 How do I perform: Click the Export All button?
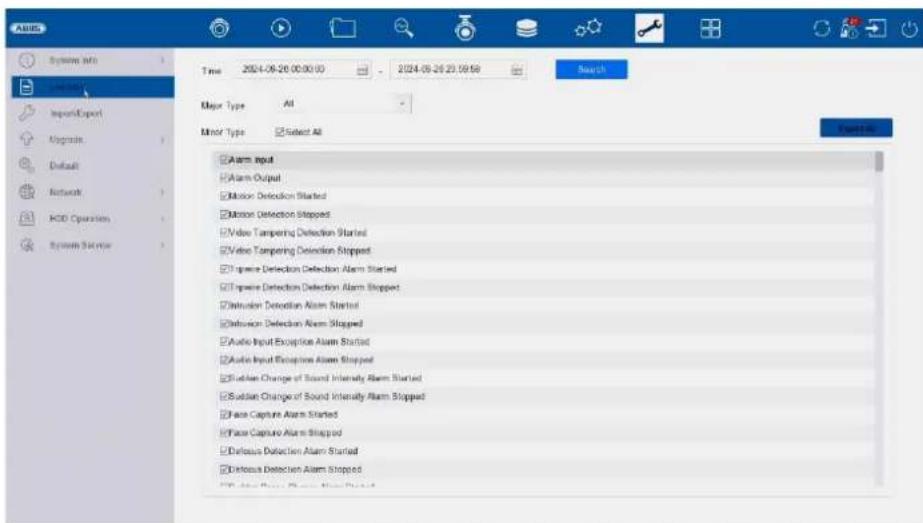coord(856,128)
